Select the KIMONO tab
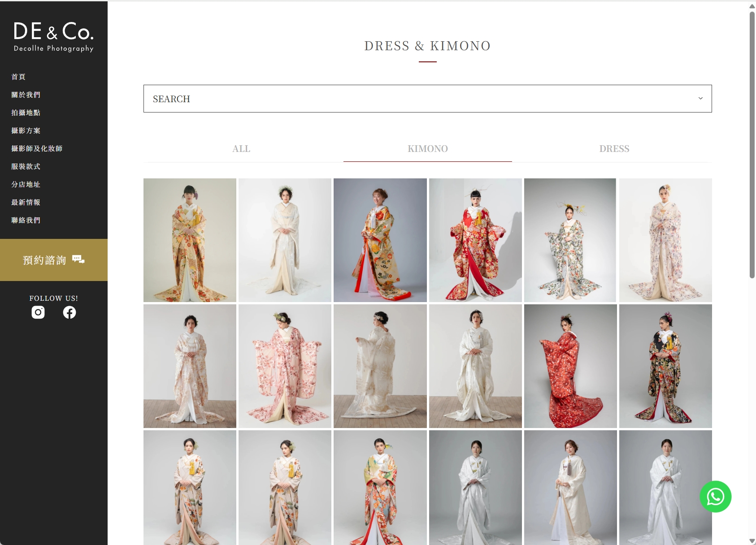This screenshot has height=545, width=756. click(x=428, y=149)
